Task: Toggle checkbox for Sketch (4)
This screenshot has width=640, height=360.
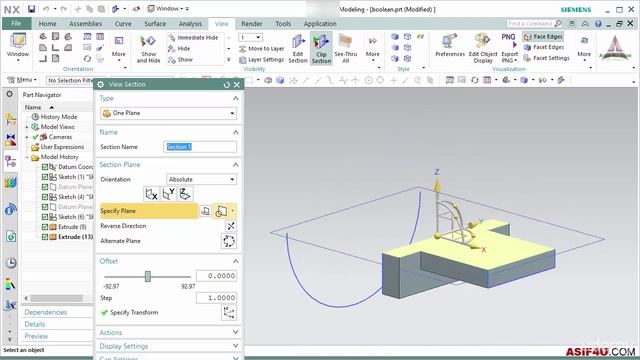Action: pos(45,197)
